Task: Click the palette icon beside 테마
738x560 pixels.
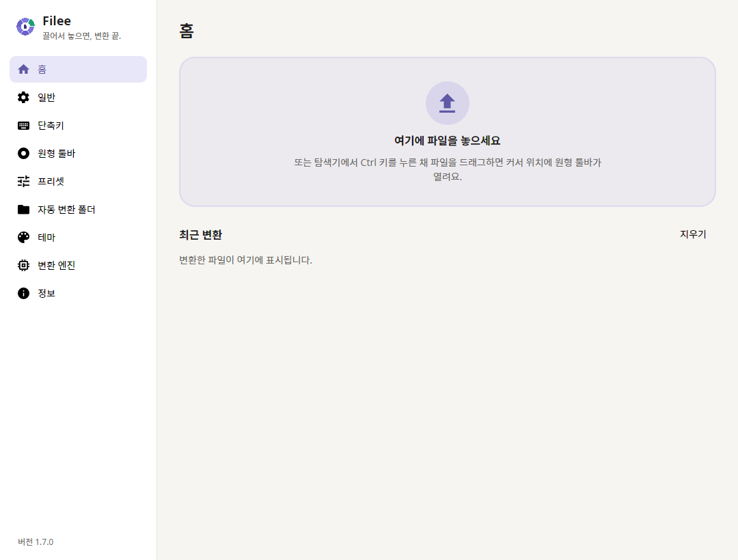Action: point(23,238)
